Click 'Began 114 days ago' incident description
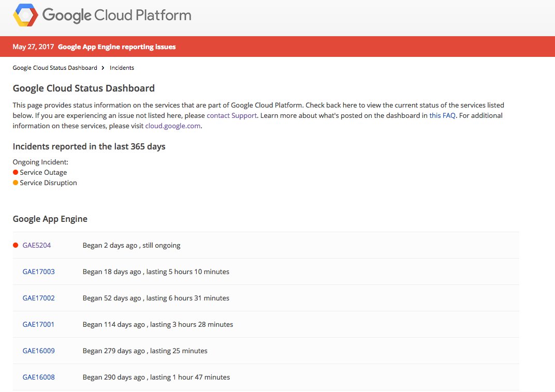555x392 pixels. 158,324
